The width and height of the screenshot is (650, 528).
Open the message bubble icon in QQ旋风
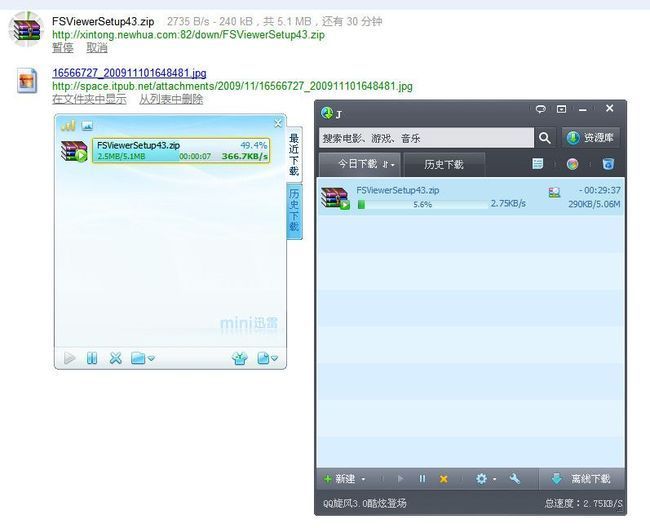540,109
